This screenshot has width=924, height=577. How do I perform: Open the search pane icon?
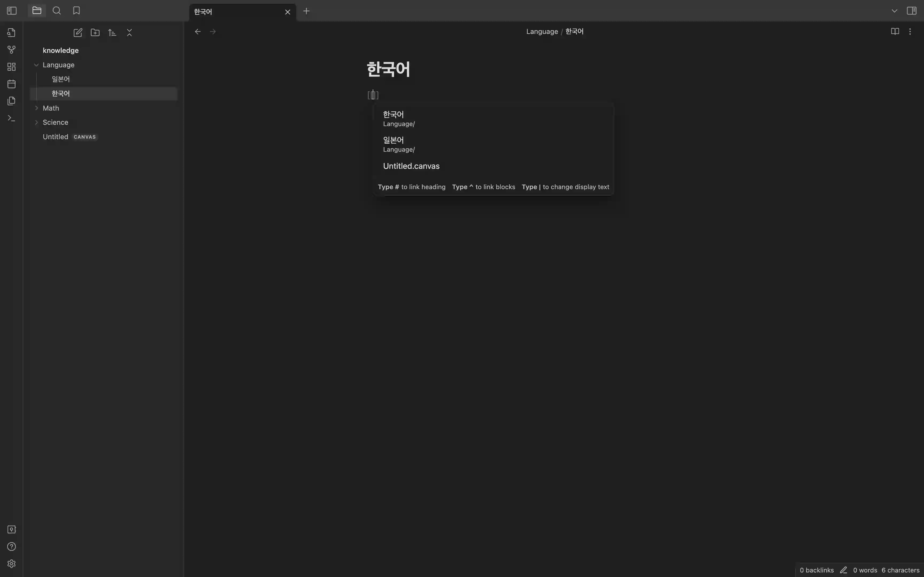point(56,11)
